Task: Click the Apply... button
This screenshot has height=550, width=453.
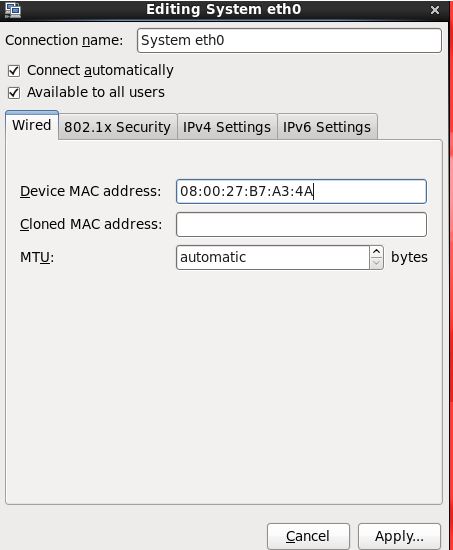Action: pos(399,536)
